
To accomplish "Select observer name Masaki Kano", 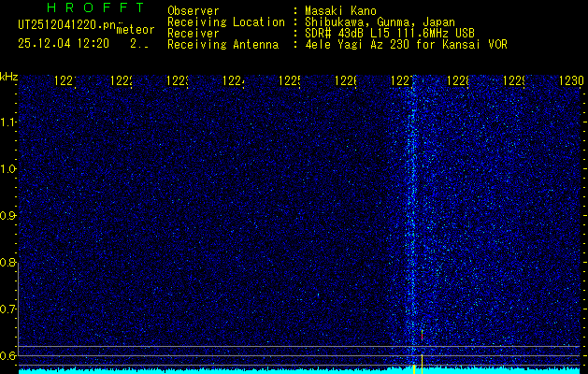I will point(340,11).
